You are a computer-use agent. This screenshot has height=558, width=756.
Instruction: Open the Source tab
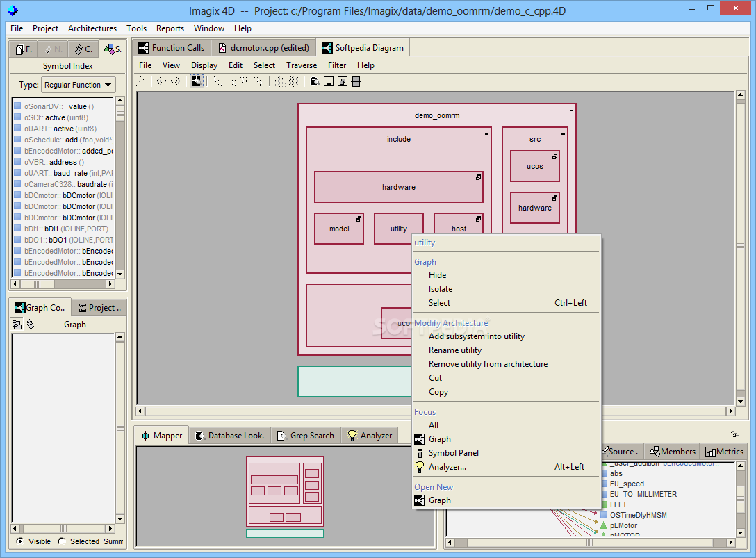coord(621,452)
